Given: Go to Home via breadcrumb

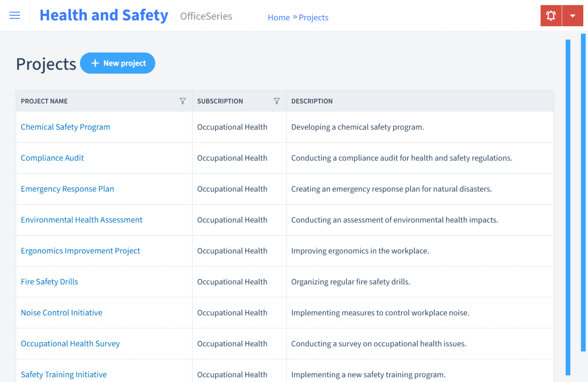Looking at the screenshot, I should pos(279,17).
